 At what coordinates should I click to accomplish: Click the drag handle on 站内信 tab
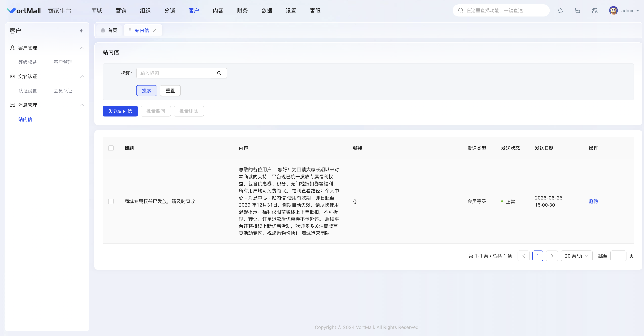point(130,30)
